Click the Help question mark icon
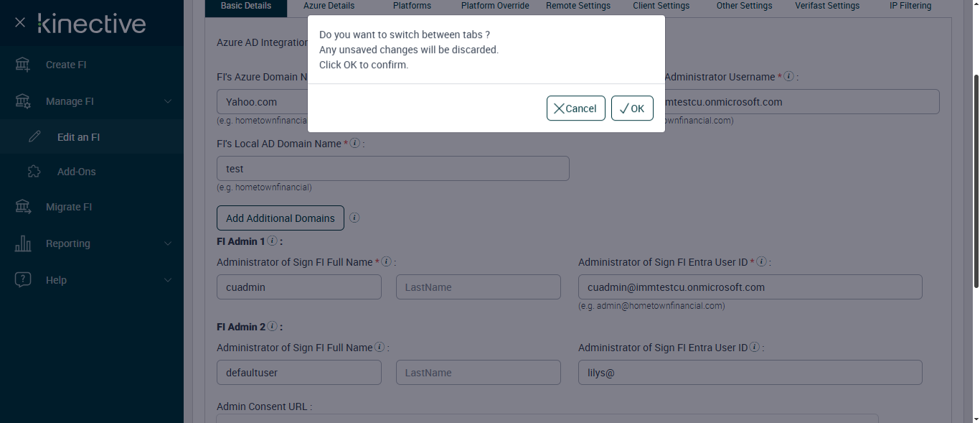Image resolution: width=980 pixels, height=423 pixels. [23, 280]
